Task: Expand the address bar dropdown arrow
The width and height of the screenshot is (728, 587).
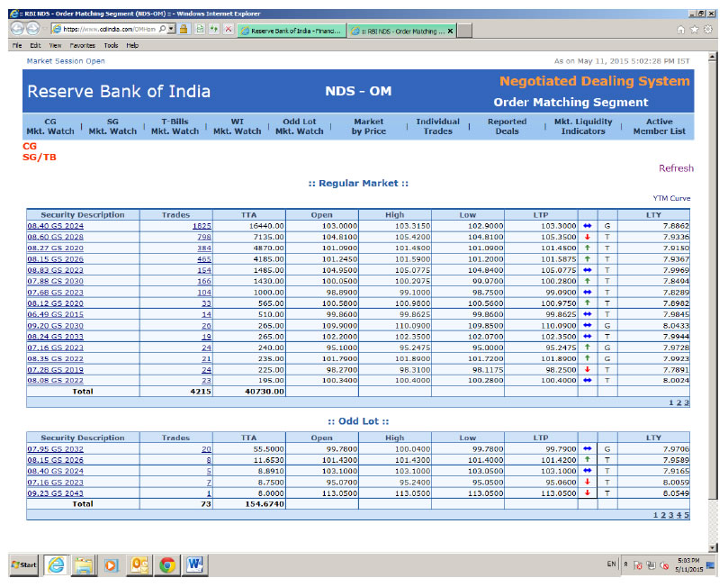Action: pyautogui.click(x=172, y=29)
